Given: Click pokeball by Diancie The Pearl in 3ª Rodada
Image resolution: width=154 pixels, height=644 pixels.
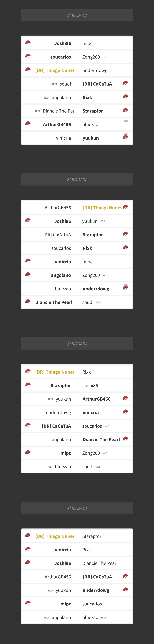Looking at the screenshot, I should click(x=126, y=439).
